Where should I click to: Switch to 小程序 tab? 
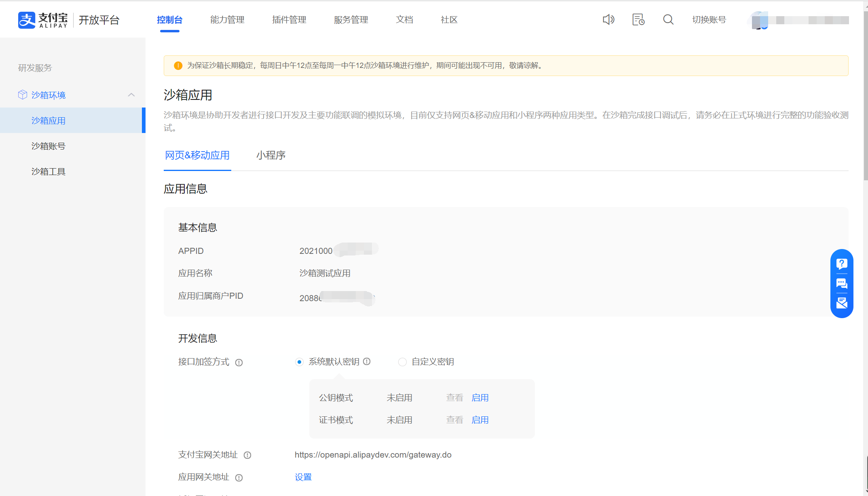click(271, 155)
